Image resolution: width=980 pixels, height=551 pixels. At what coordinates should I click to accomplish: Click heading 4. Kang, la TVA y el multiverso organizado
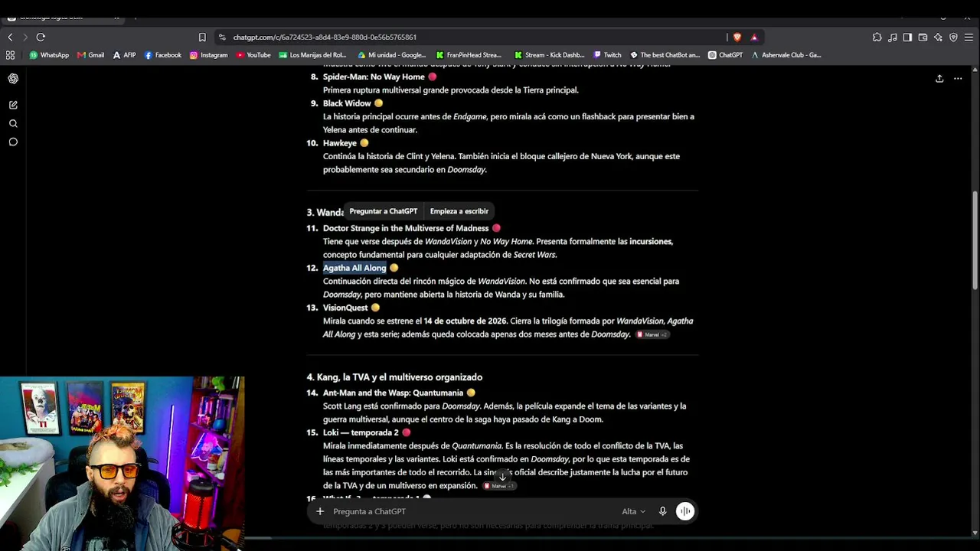[x=394, y=377]
